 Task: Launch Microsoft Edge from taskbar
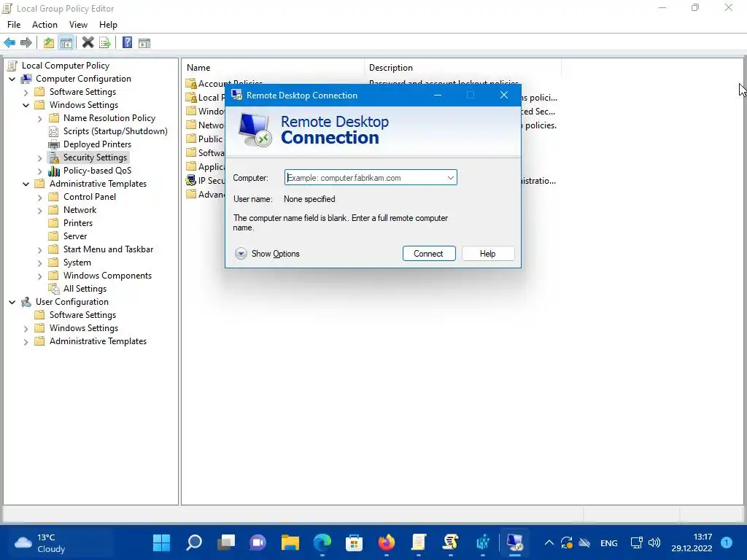322,542
